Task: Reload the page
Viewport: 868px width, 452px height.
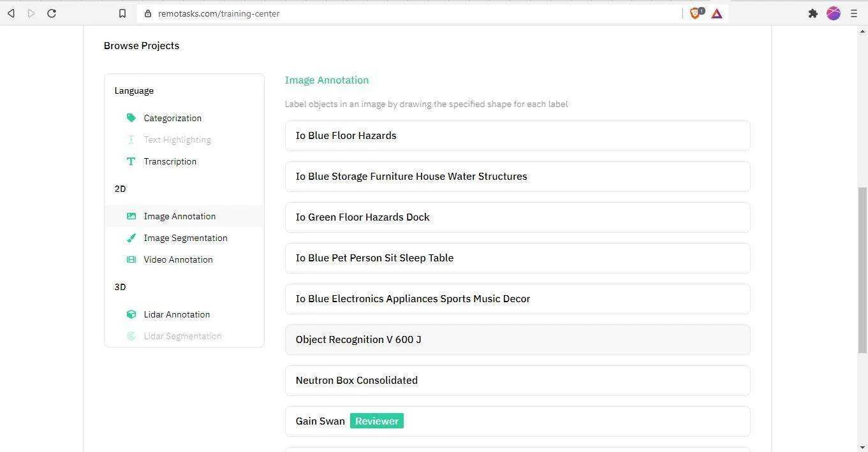Action: 52,13
